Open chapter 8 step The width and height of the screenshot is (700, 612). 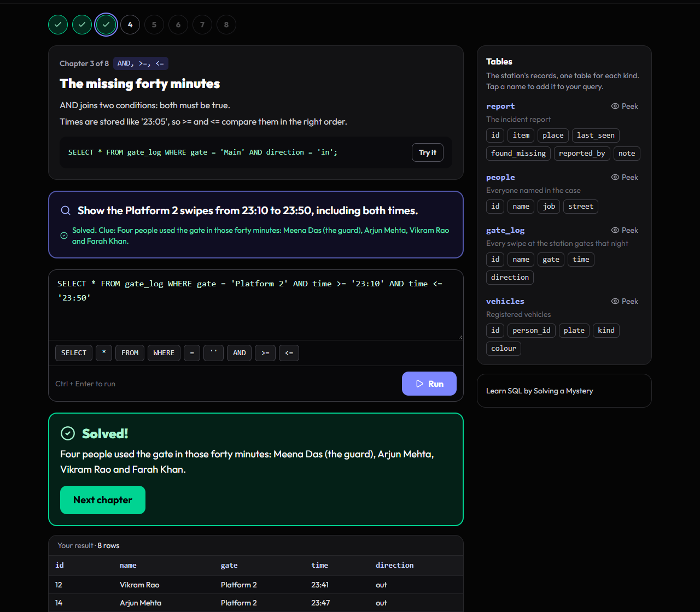pyautogui.click(x=226, y=25)
